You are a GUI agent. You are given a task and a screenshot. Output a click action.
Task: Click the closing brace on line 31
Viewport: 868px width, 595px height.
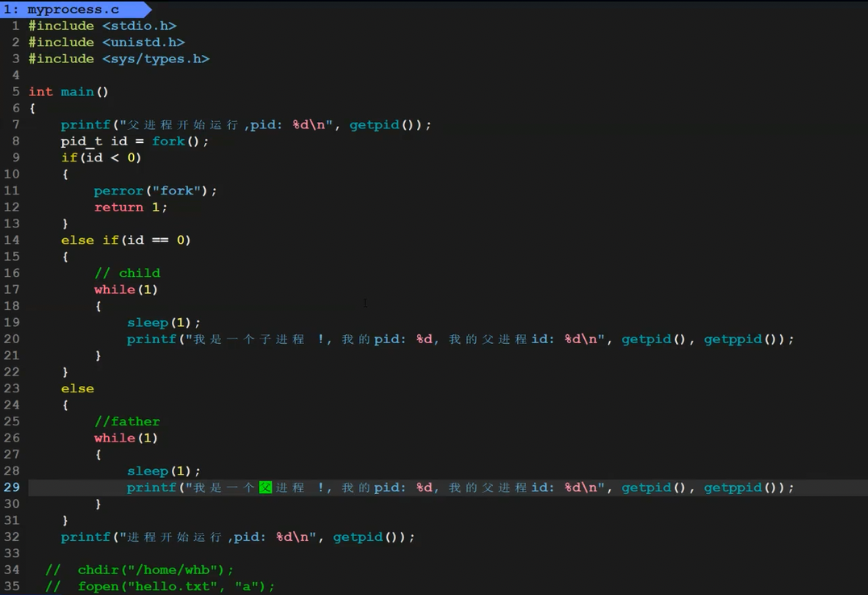(65, 521)
